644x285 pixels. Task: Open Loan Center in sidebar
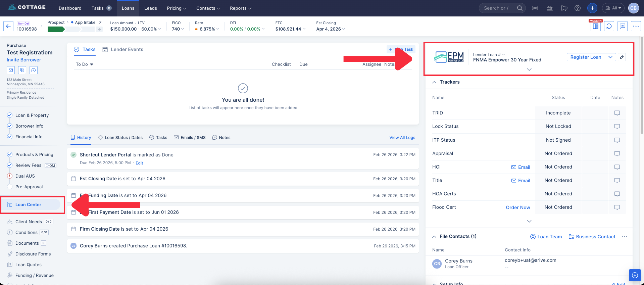[x=31, y=204]
